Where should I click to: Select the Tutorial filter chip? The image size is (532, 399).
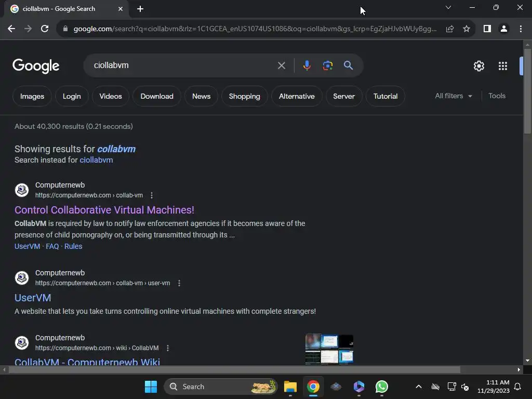385,96
